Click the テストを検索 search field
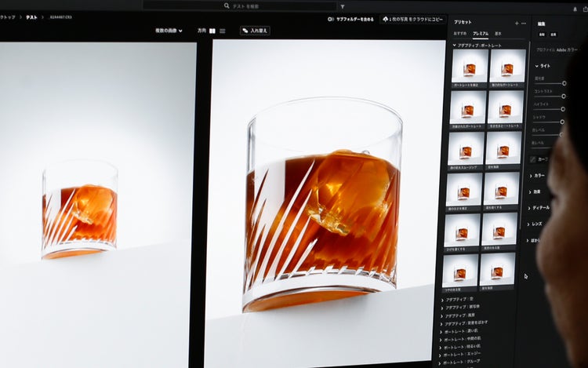 240,6
